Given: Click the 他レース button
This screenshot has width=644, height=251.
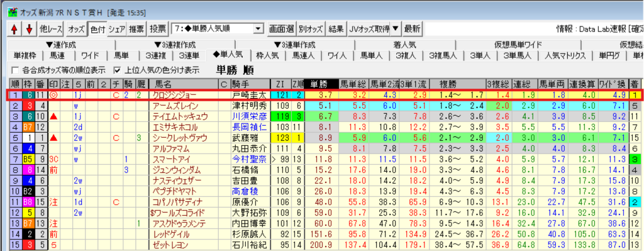Looking at the screenshot, I should [50, 29].
